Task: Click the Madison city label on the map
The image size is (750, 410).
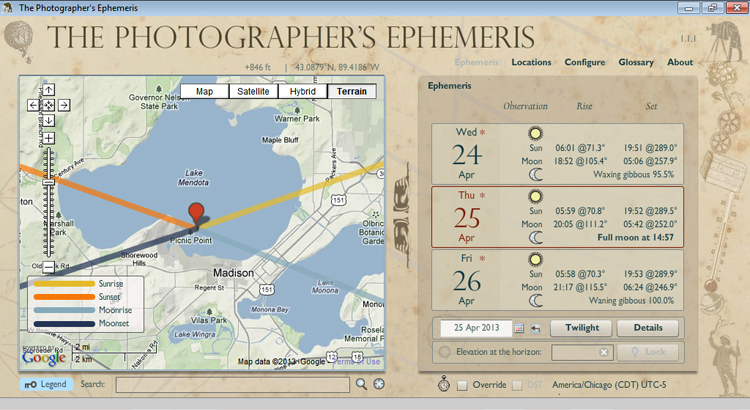Action: 233,273
